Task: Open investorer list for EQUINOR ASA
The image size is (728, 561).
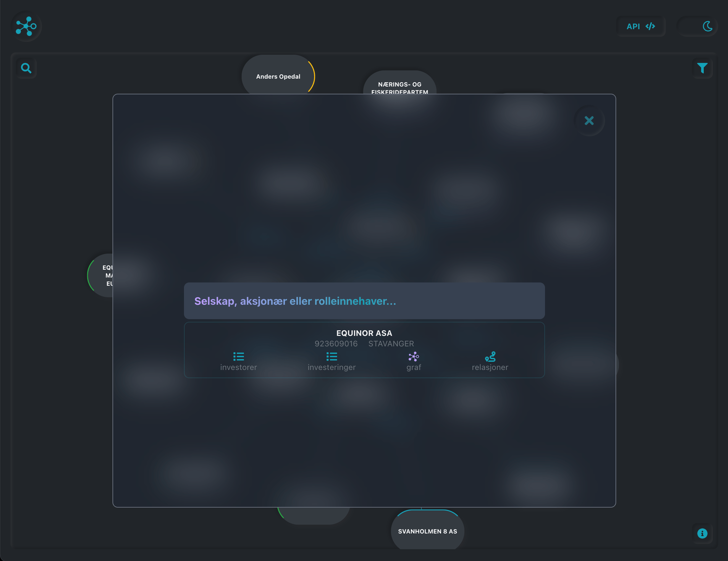Action: [238, 361]
